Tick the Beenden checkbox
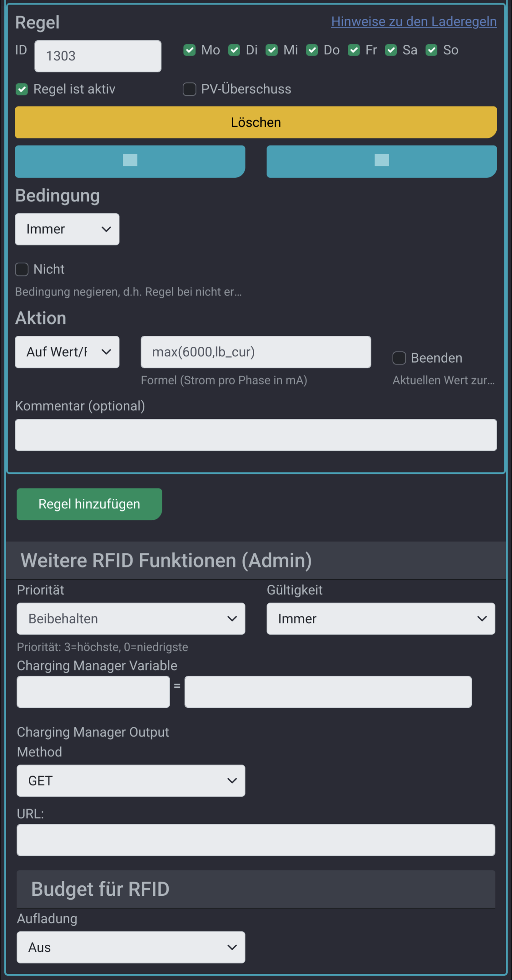Screen dimensions: 512x980 [x=399, y=358]
